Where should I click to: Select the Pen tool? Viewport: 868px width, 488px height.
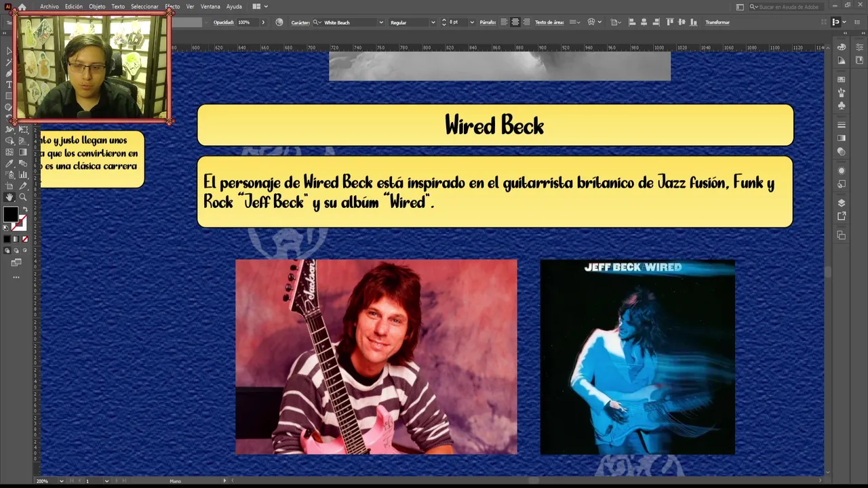tap(9, 73)
